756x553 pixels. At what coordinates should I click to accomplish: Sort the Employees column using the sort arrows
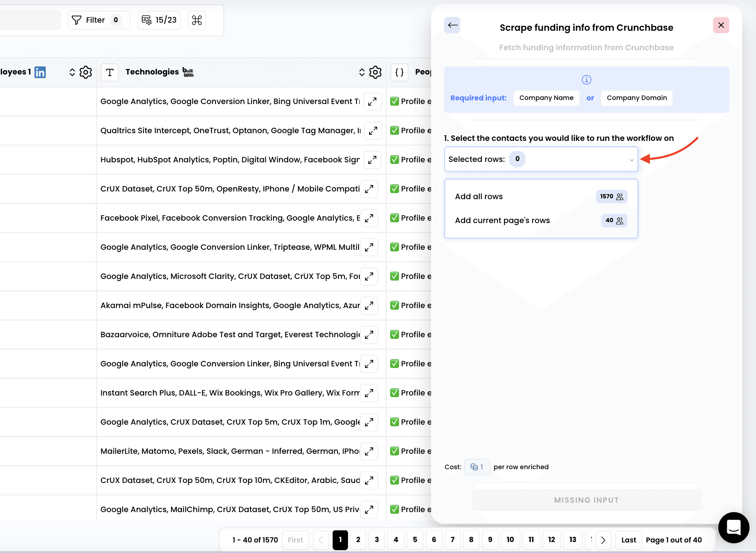72,72
